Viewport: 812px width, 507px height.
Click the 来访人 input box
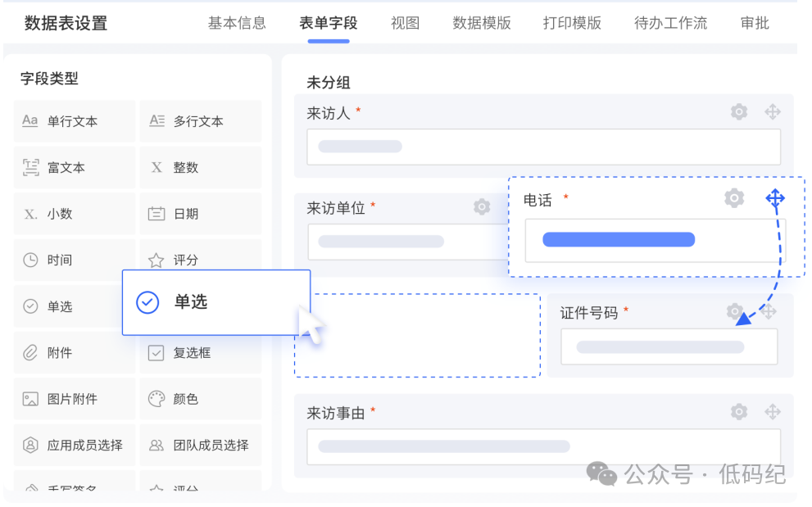point(543,147)
